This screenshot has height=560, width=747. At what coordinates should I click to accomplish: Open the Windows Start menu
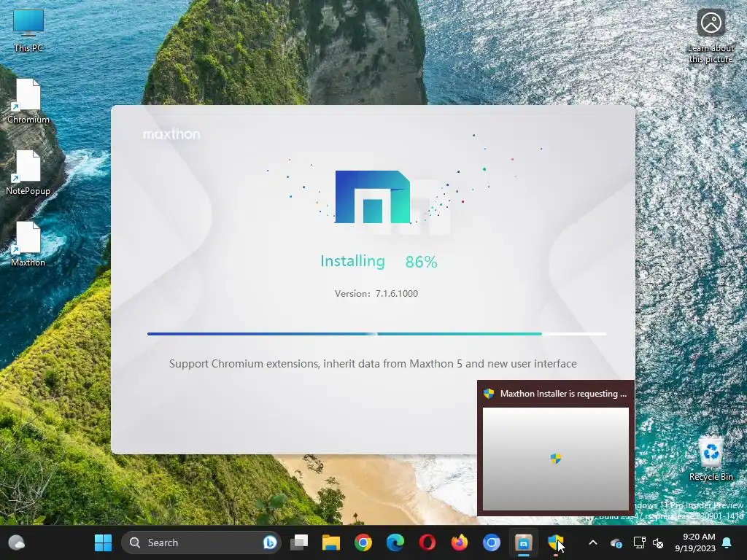[103, 542]
